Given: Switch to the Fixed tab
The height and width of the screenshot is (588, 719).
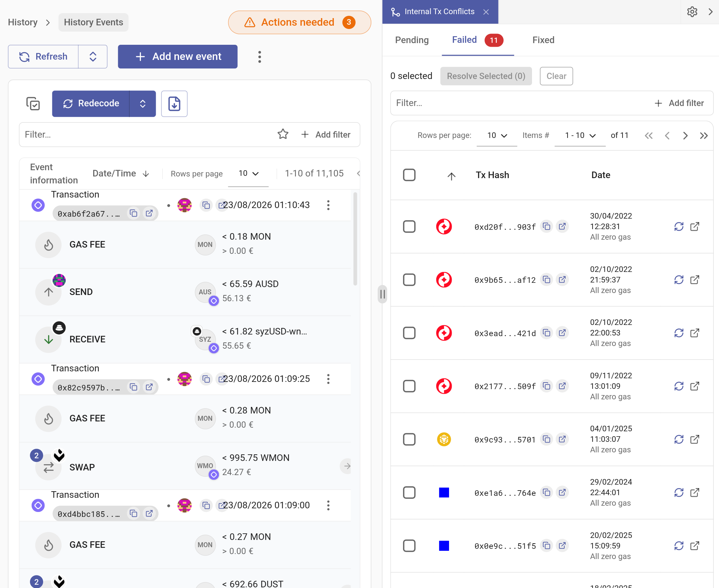Looking at the screenshot, I should pos(543,40).
